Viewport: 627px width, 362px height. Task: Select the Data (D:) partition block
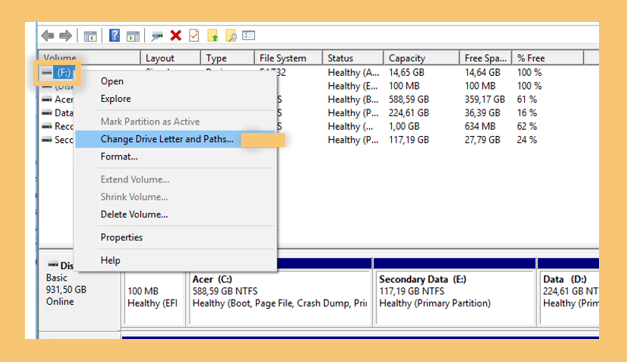coord(569,297)
